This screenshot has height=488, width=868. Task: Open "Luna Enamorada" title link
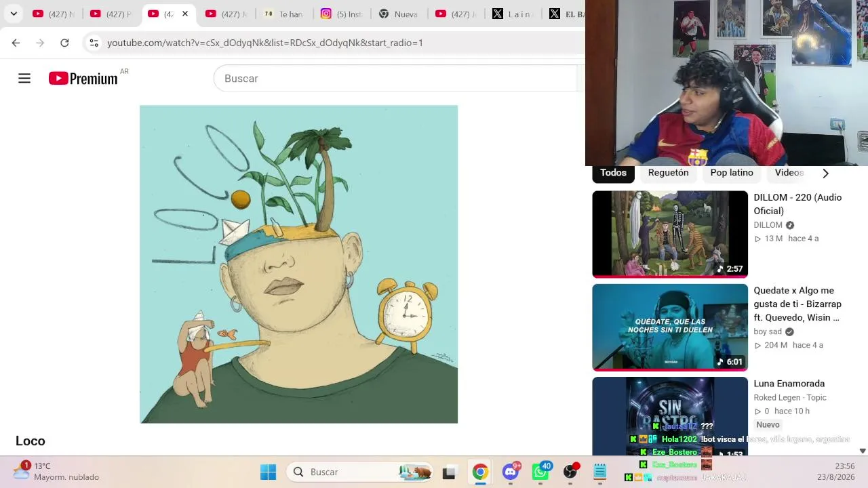789,384
